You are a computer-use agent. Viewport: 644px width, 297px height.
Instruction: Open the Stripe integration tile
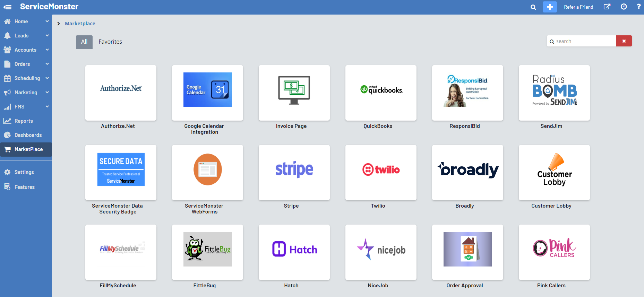pyautogui.click(x=294, y=173)
